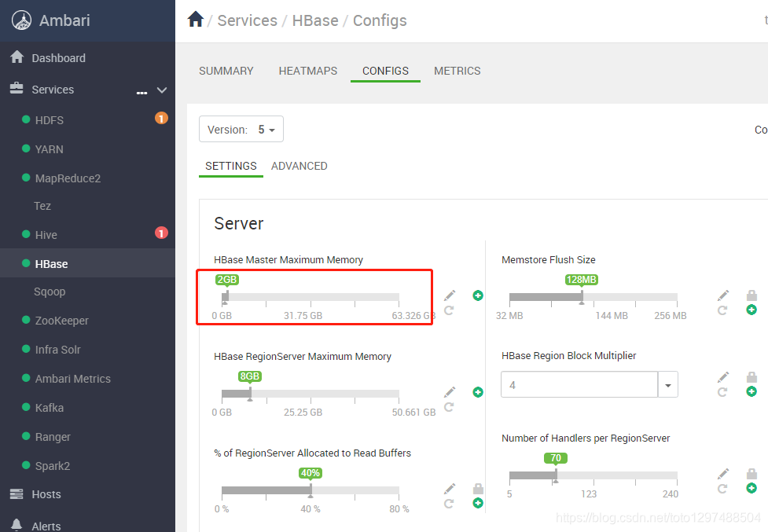This screenshot has width=768, height=532.
Task: Edit HBase Master Maximum Memory value
Action: (450, 295)
